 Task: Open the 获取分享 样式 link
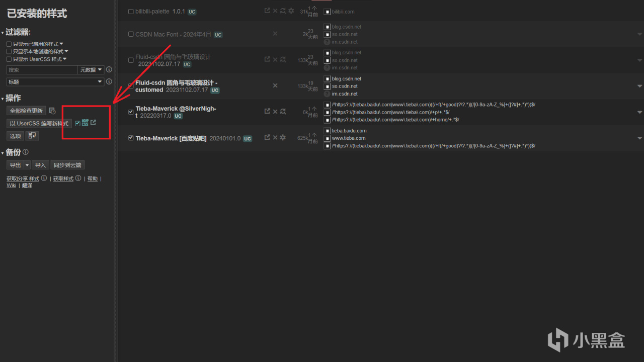pos(23,178)
